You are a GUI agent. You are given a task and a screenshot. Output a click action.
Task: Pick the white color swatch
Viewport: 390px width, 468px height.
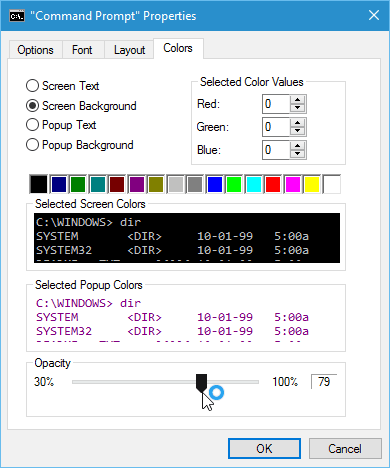pos(332,184)
